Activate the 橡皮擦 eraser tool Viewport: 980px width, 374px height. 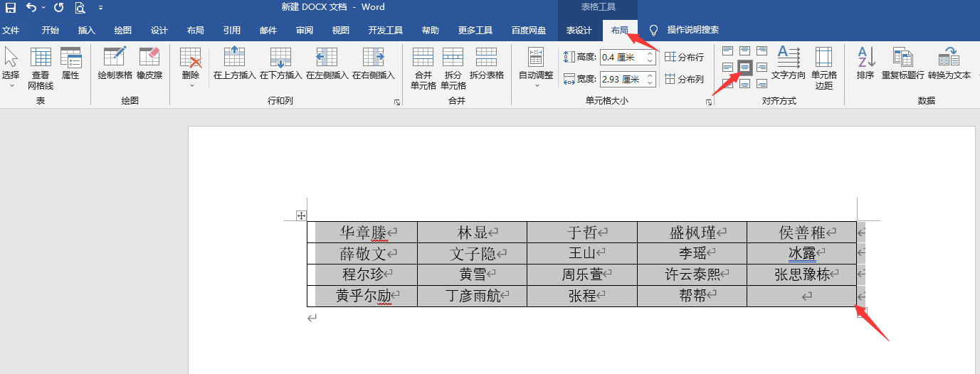149,64
